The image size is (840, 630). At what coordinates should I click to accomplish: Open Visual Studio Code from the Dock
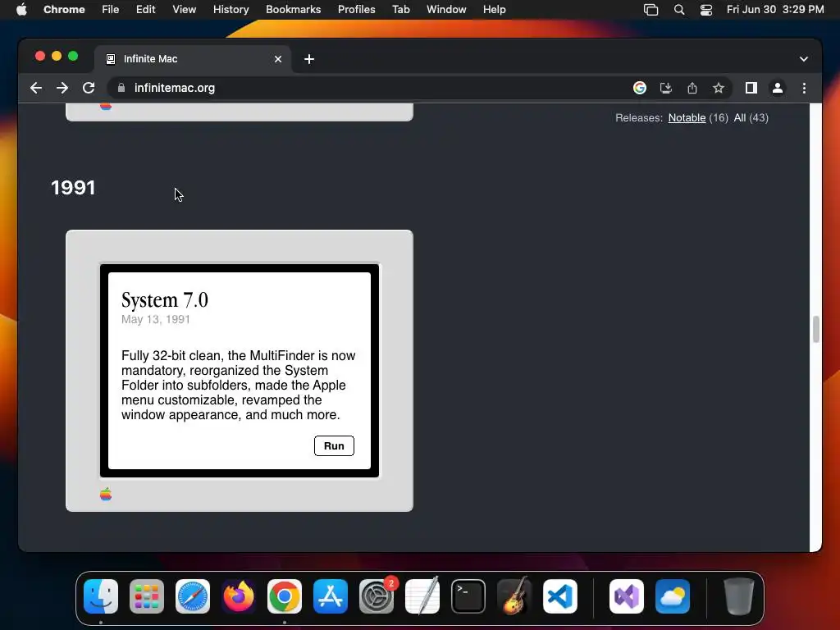point(560,596)
